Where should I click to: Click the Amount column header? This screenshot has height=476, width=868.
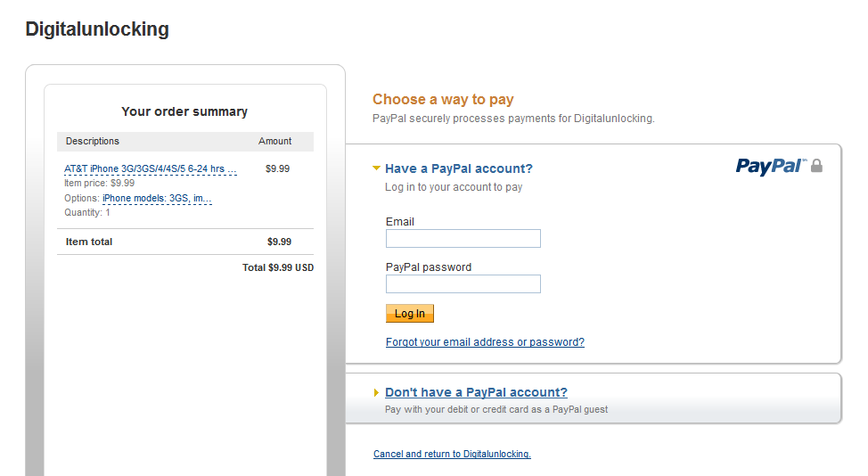click(x=274, y=141)
